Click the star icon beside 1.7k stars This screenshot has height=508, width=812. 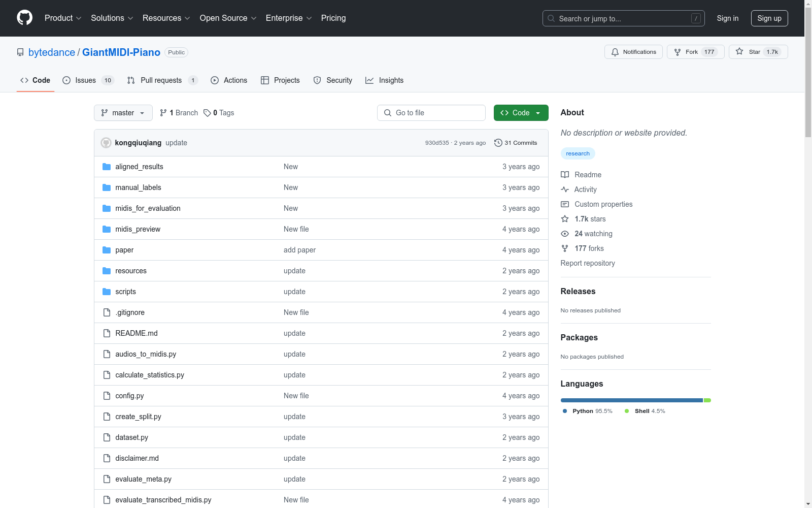tap(565, 219)
